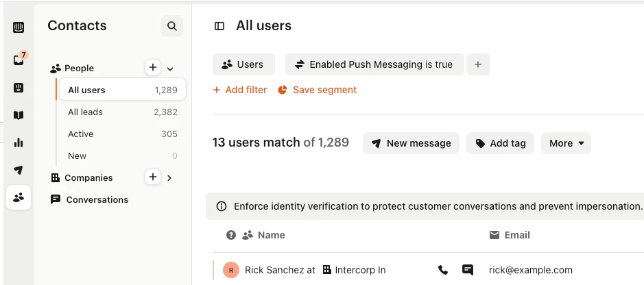
Task: Open the Reports bar chart icon
Action: [x=19, y=142]
